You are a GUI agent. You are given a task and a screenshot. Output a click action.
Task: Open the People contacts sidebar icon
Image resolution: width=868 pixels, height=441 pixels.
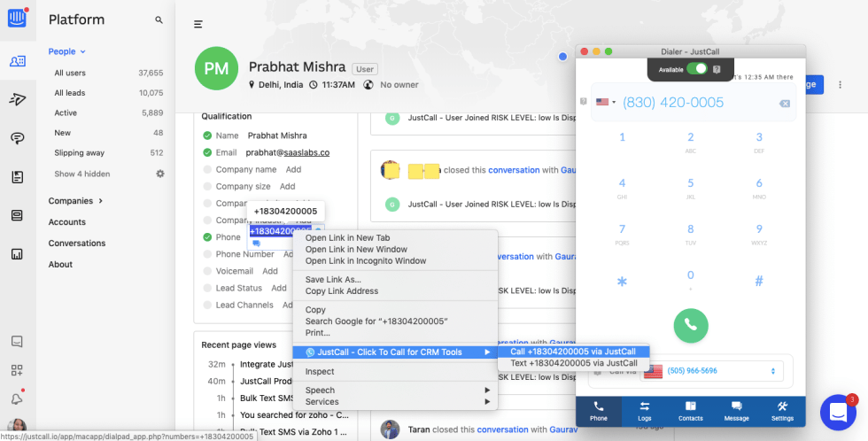click(x=17, y=61)
